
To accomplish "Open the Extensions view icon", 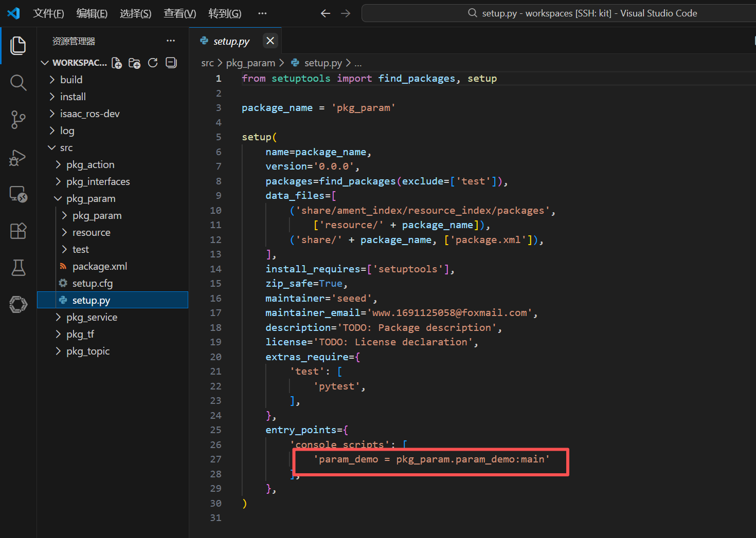I will [18, 231].
